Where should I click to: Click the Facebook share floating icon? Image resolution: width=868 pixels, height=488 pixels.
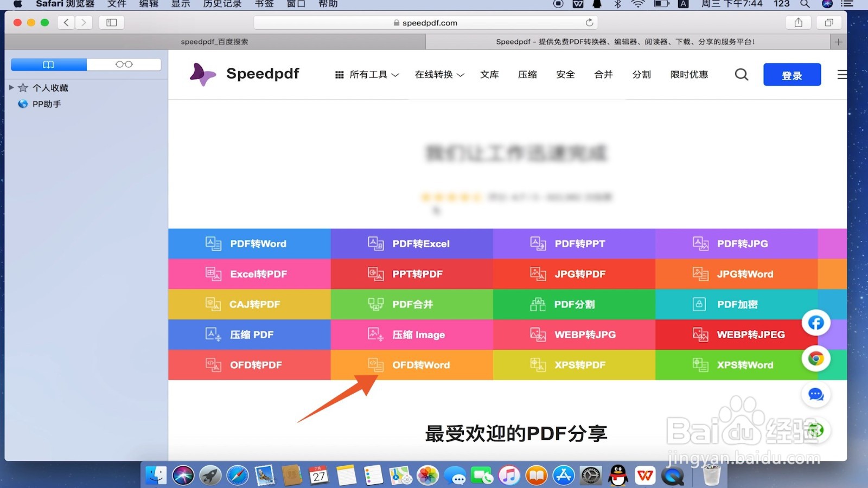coord(816,323)
